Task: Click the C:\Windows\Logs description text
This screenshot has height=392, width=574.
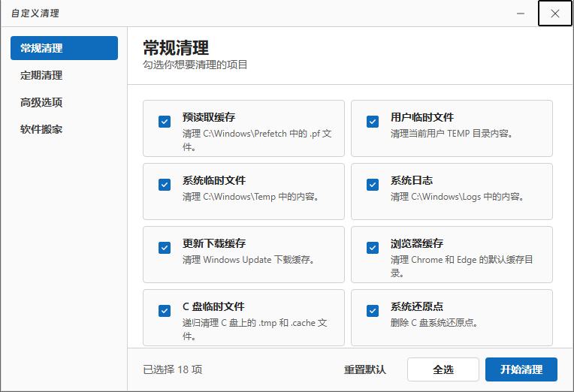Action: coord(458,197)
